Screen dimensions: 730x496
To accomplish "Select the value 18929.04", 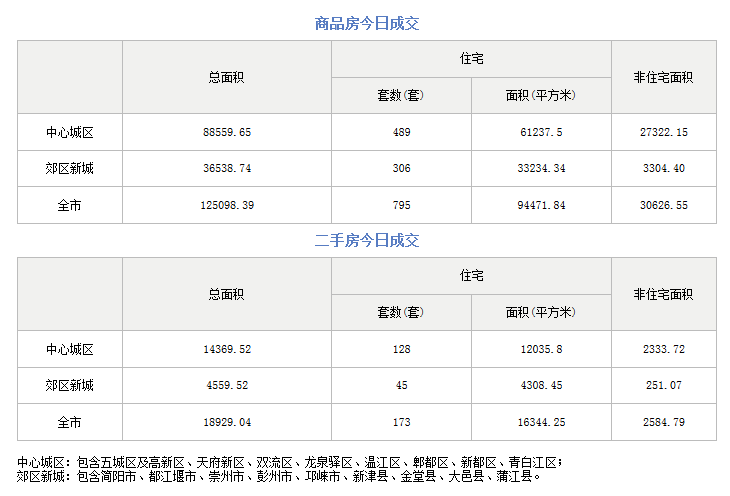I will coord(227,422).
